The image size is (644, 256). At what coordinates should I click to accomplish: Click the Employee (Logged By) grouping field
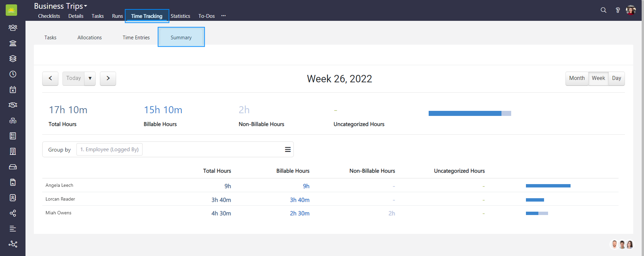(x=109, y=150)
